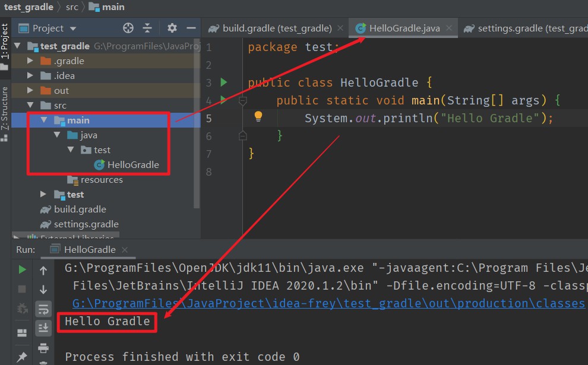This screenshot has height=365, width=588.
Task: Collapse the code fold arrow on line 4
Action: tap(242, 100)
